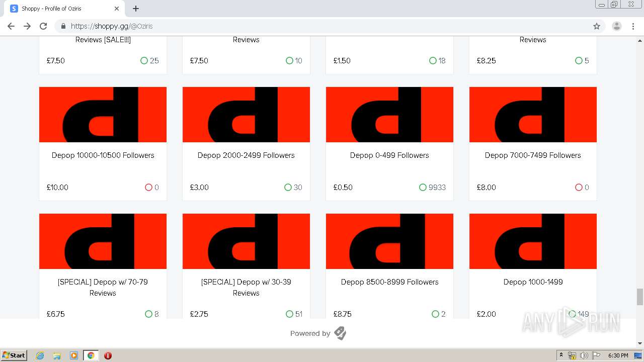Select [SPECIAL] Depop w/ 30-39 Reviews title
644x362 pixels.
click(246, 288)
